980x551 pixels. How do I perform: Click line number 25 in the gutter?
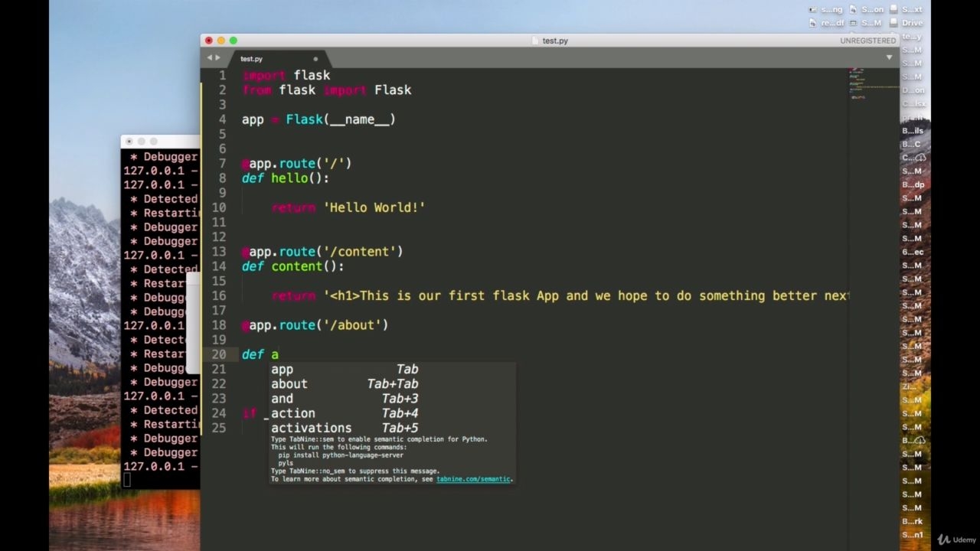click(x=219, y=428)
